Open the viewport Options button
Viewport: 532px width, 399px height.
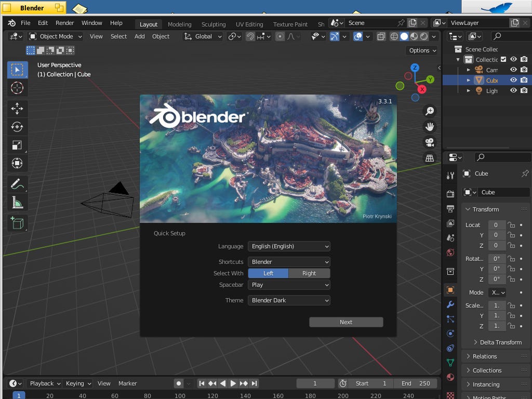[x=422, y=50]
